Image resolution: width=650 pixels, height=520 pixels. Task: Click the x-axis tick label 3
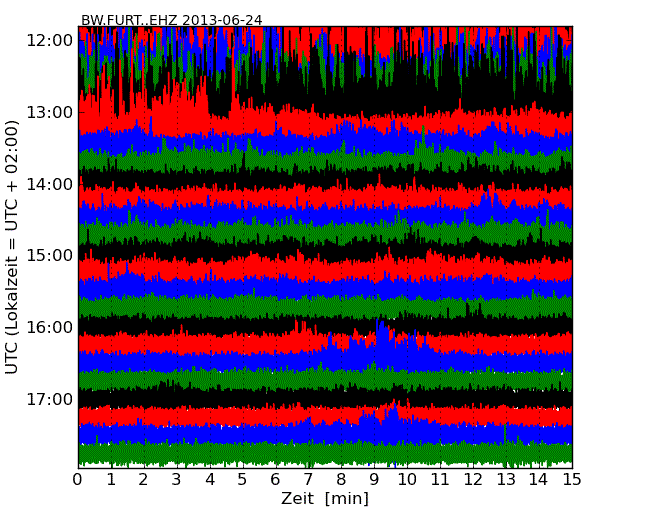177,480
